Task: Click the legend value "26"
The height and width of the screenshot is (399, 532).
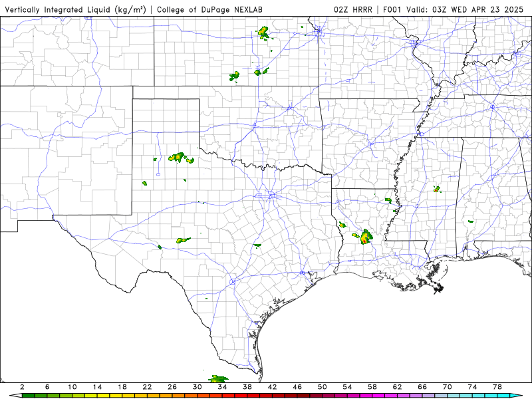Action: (x=172, y=387)
